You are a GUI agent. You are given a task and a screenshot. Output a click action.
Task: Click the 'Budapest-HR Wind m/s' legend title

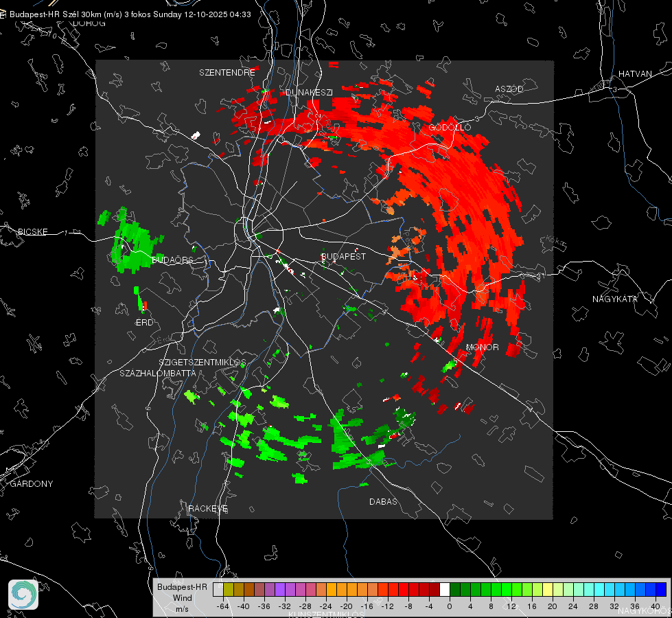click(182, 598)
